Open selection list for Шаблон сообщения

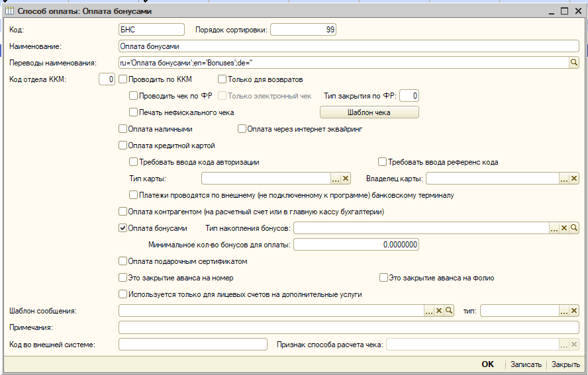[429, 311]
